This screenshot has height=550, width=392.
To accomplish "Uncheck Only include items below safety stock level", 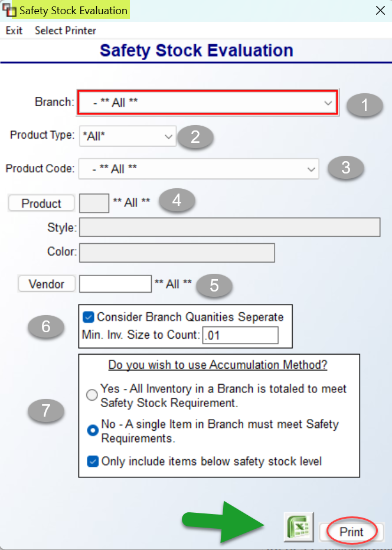I will coord(92,461).
